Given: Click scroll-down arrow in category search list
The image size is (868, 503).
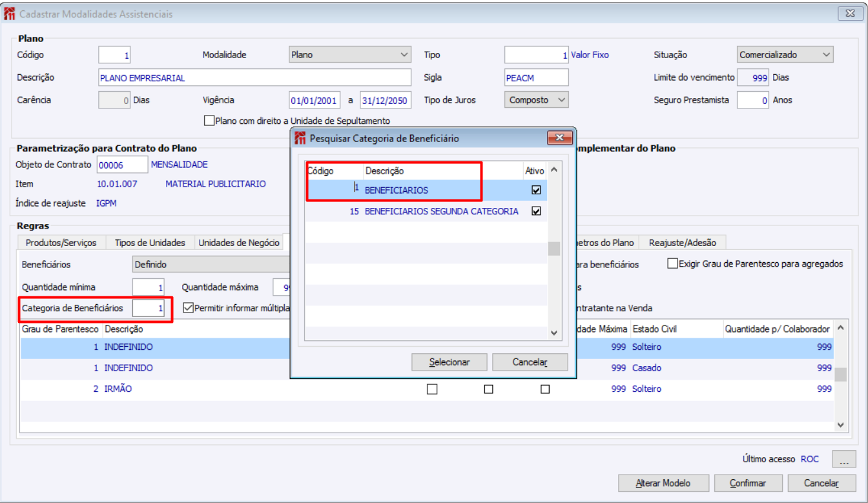Looking at the screenshot, I should pyautogui.click(x=554, y=333).
